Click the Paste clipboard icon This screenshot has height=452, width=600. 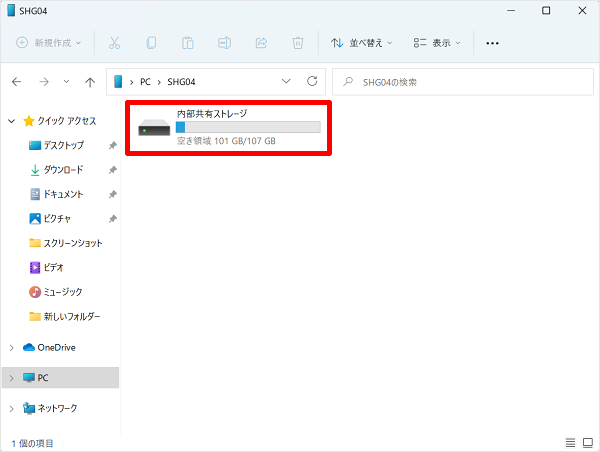[x=188, y=44]
